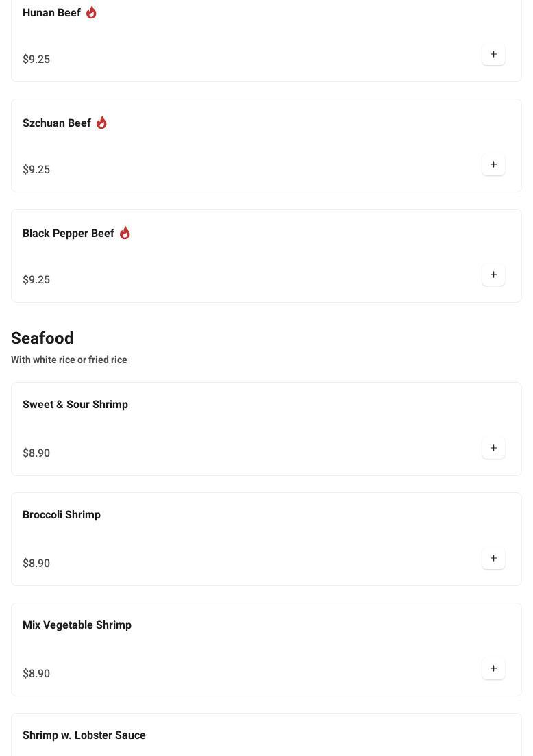Click the Seafood section heading
The width and height of the screenshot is (533, 756).
pos(42,338)
